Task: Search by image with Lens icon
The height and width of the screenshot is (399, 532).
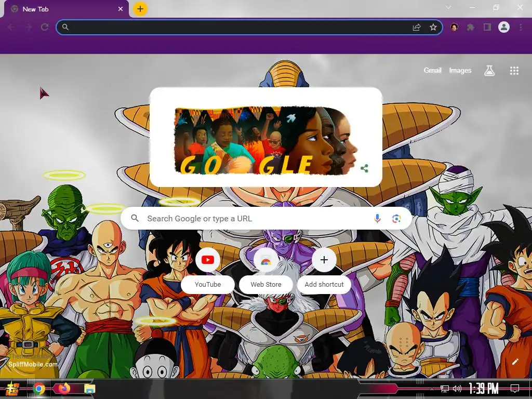Action: click(396, 219)
